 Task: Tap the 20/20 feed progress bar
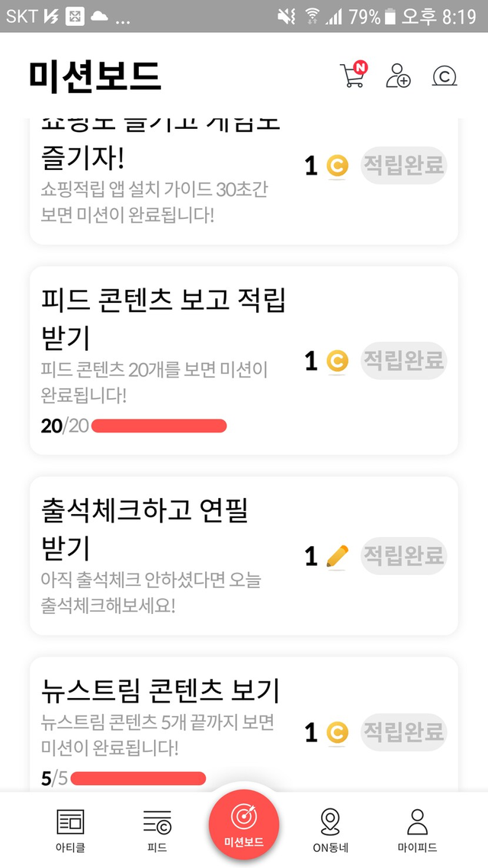coord(159,426)
